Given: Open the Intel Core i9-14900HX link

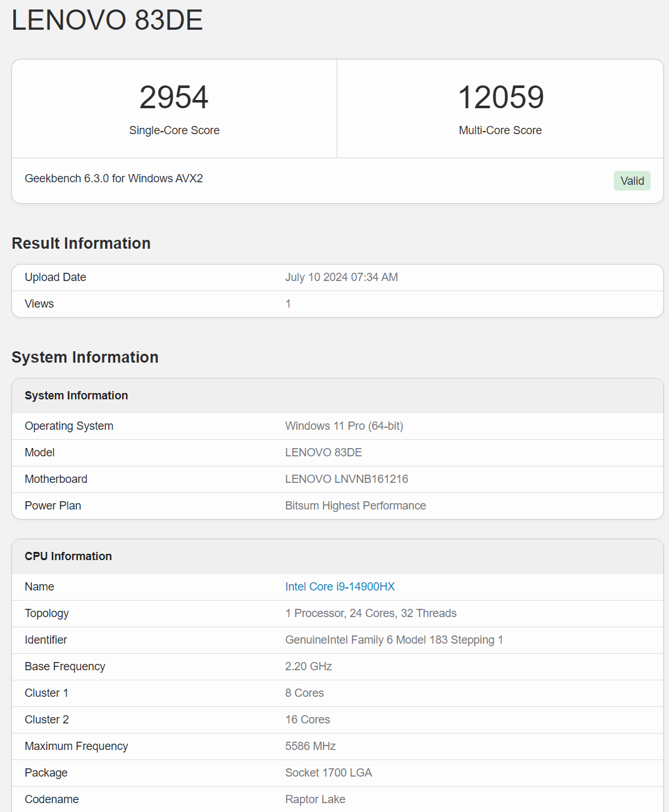Looking at the screenshot, I should pos(340,587).
